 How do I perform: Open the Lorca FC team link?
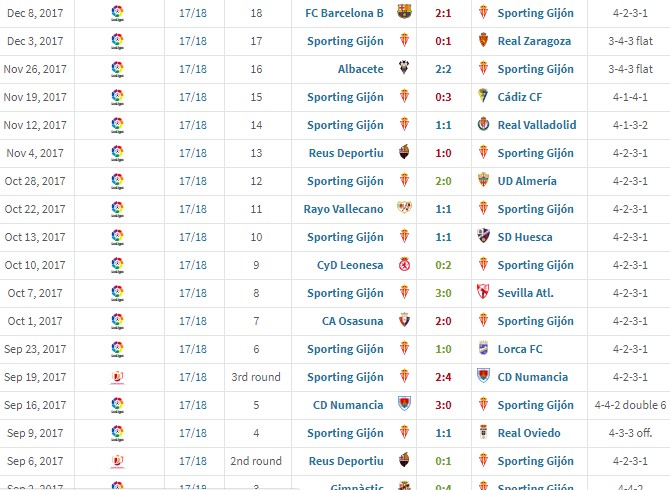(520, 349)
